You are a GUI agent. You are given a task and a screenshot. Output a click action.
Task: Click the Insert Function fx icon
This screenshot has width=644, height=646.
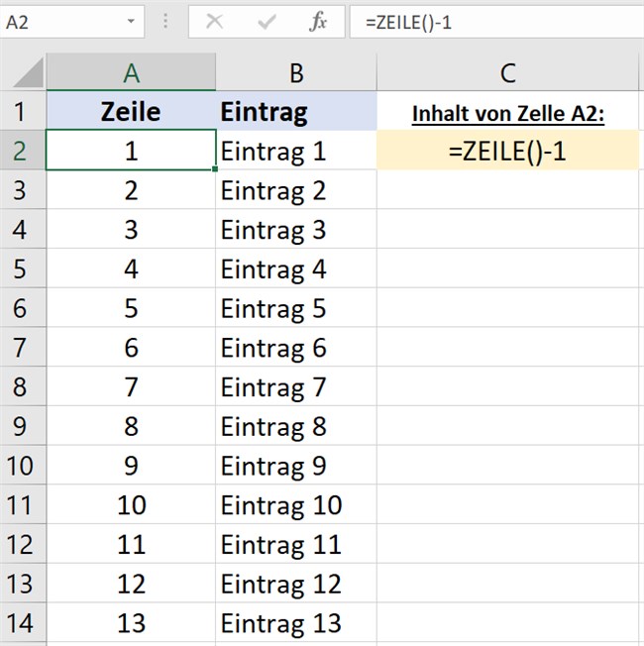[x=318, y=21]
